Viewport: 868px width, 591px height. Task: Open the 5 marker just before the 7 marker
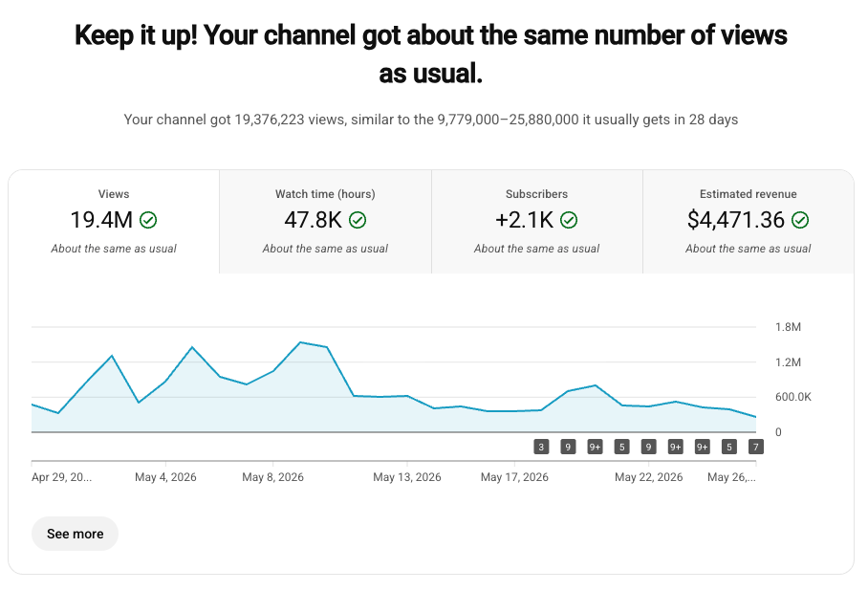pyautogui.click(x=729, y=447)
